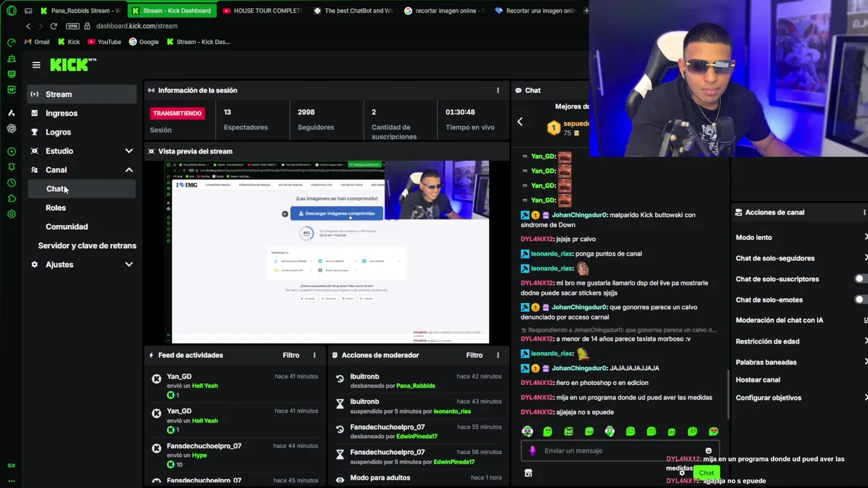Open Acciones de canal three-dot menu
This screenshot has width=868, height=488.
click(x=865, y=212)
